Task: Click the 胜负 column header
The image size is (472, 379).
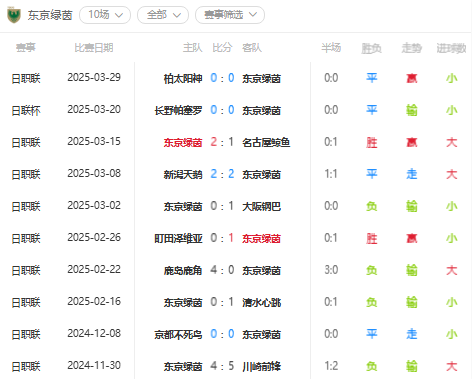Action: [x=371, y=48]
